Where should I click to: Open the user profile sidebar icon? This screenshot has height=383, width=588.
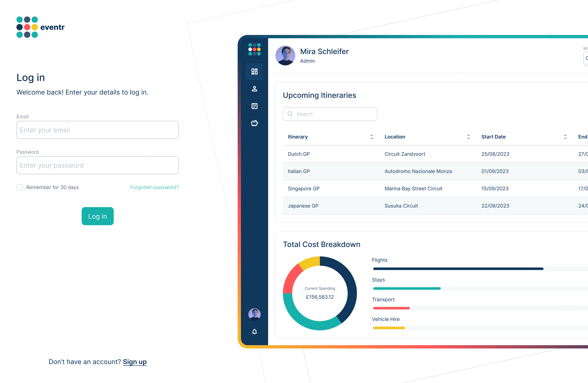pos(254,89)
